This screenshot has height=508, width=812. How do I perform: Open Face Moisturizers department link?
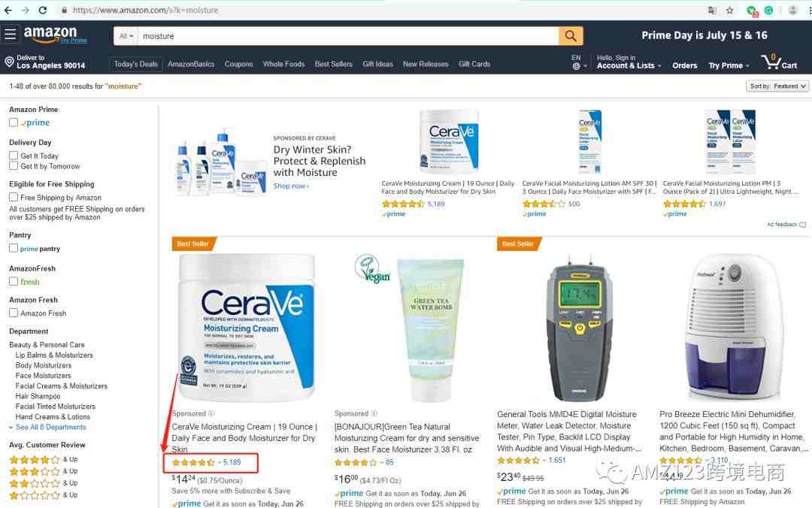[x=43, y=376]
